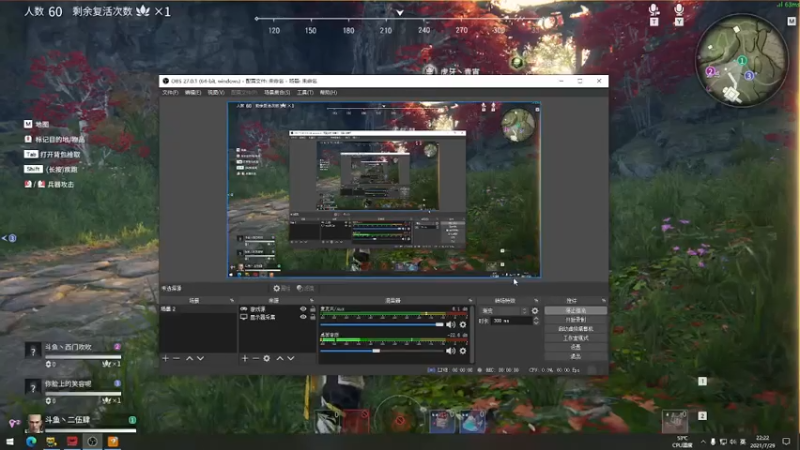This screenshot has height=450, width=800.
Task: Open 属性 for the selected source
Action: (281, 288)
